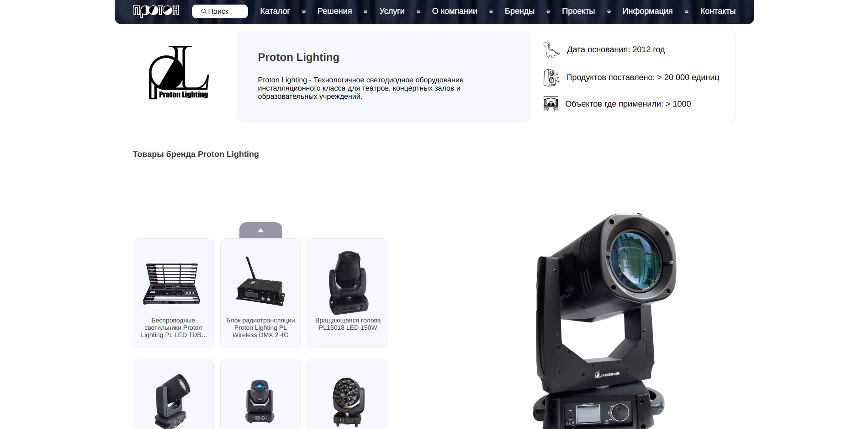Open the Каталог menu
This screenshot has height=429, width=868.
275,11
